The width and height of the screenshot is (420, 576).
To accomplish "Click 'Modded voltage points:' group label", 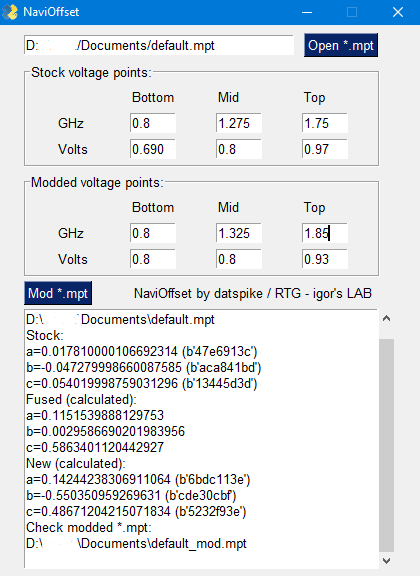I will [x=97, y=183].
